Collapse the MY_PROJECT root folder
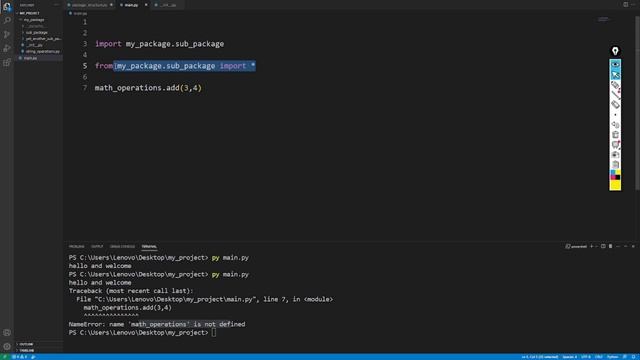The image size is (640, 360). point(29,13)
